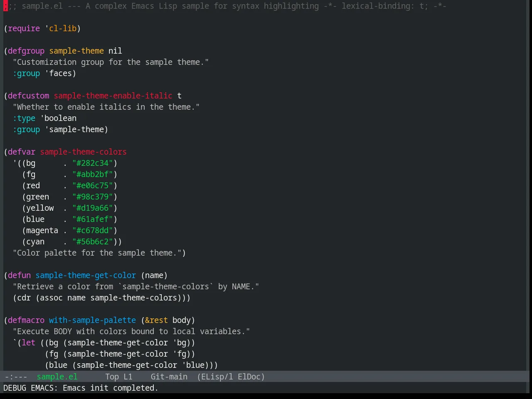Viewport: 532px width, 399px height.
Task: Click the -:--- buffer status flags
Action: pos(16,377)
